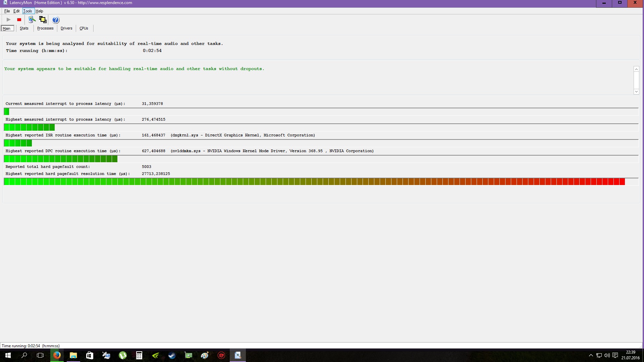
Task: Click the overlapping yellow squares toolbar icon
Action: click(x=43, y=20)
